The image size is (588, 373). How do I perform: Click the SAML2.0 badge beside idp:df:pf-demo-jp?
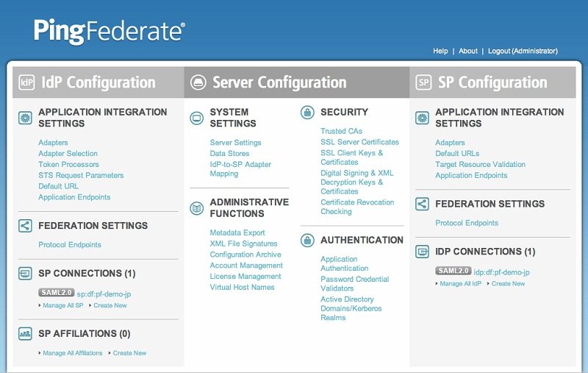click(x=453, y=271)
